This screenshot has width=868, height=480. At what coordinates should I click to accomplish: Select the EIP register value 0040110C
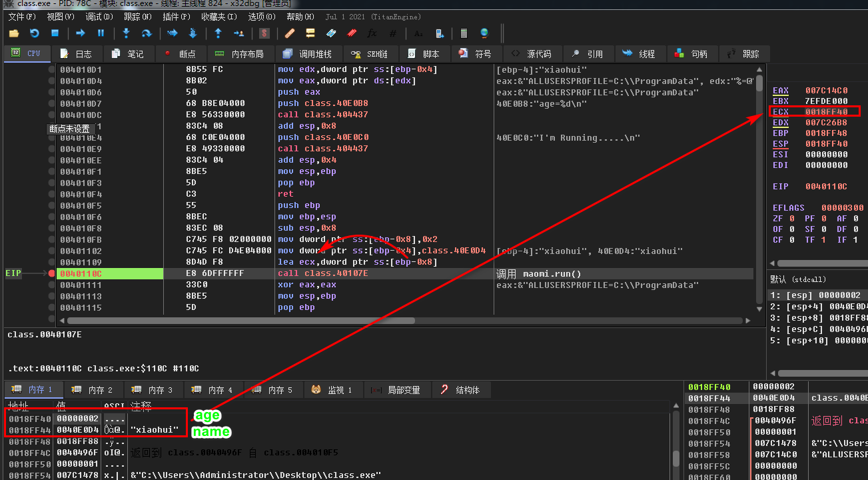pyautogui.click(x=827, y=186)
